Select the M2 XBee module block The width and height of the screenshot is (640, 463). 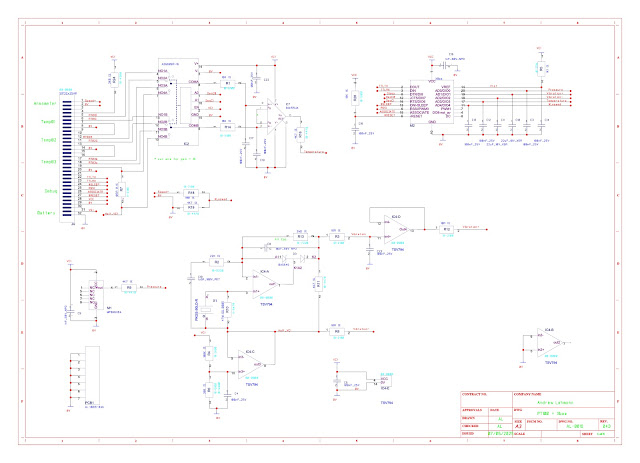coord(431,103)
